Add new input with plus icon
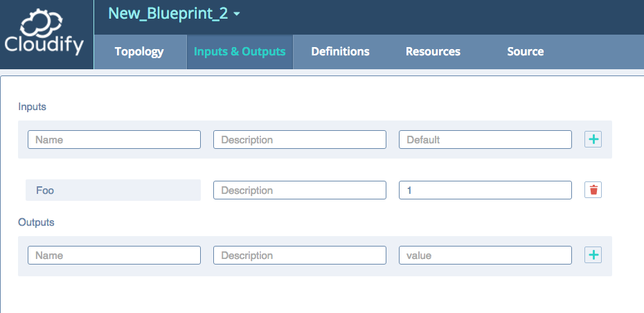 coord(593,139)
